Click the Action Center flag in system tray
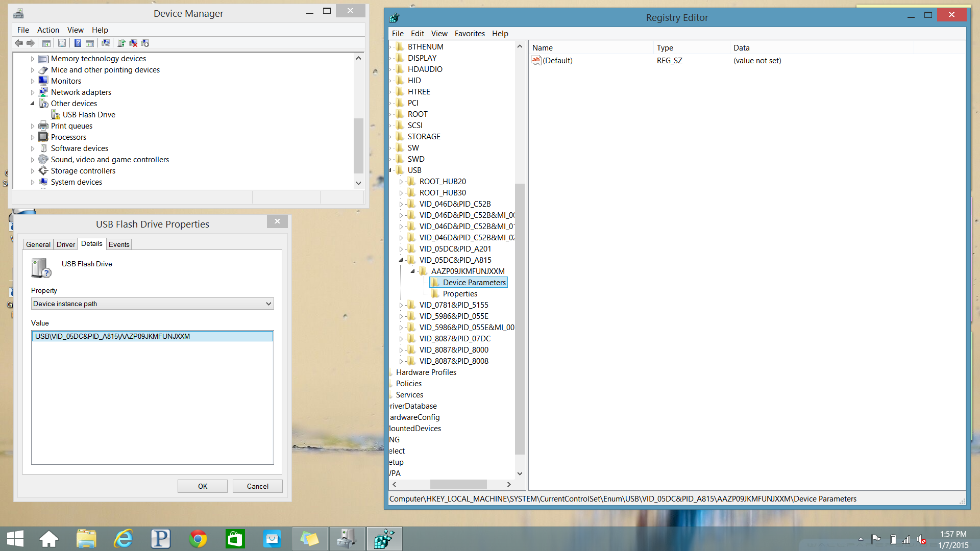The width and height of the screenshot is (980, 551). click(876, 539)
